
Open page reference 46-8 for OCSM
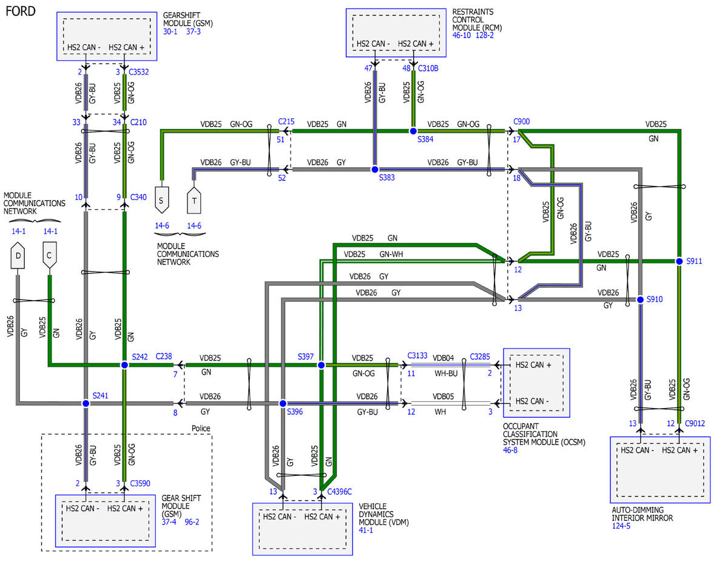(510, 450)
